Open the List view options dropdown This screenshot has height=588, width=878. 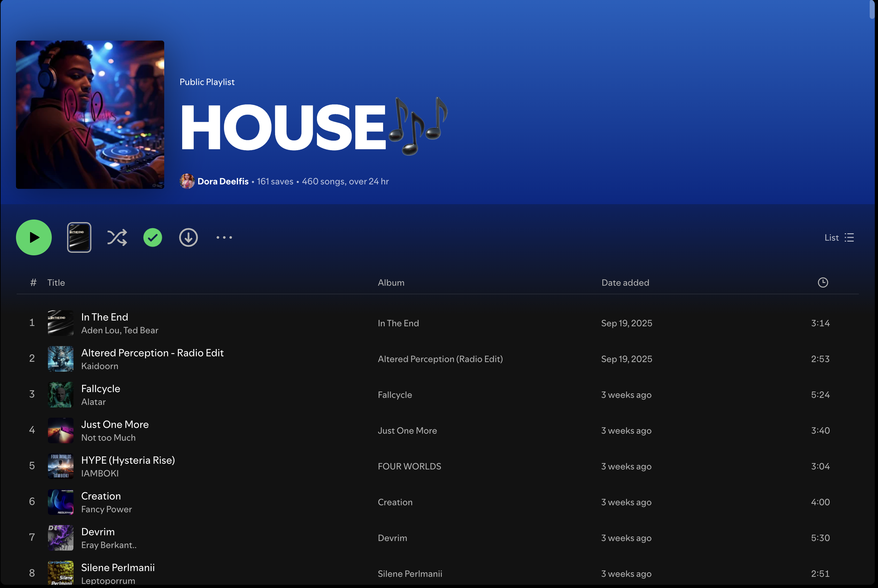pos(839,237)
